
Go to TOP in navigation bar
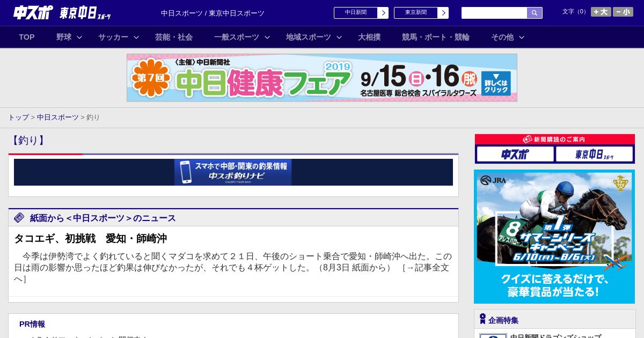click(27, 37)
